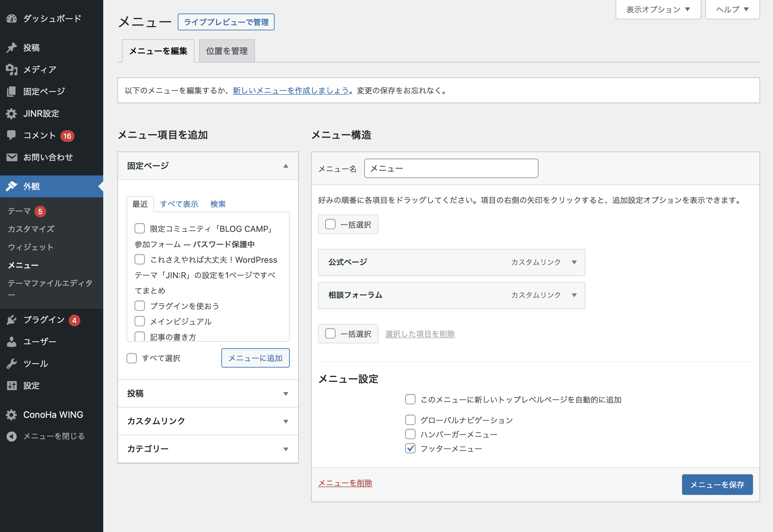Check the プラグインを使おう checkbox
This screenshot has height=532, width=773.
coord(140,306)
